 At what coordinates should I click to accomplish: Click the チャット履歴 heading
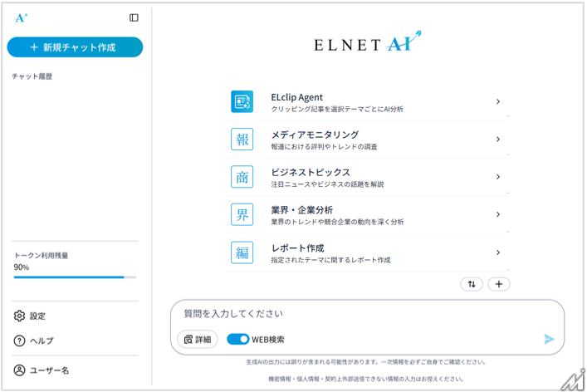click(x=32, y=76)
